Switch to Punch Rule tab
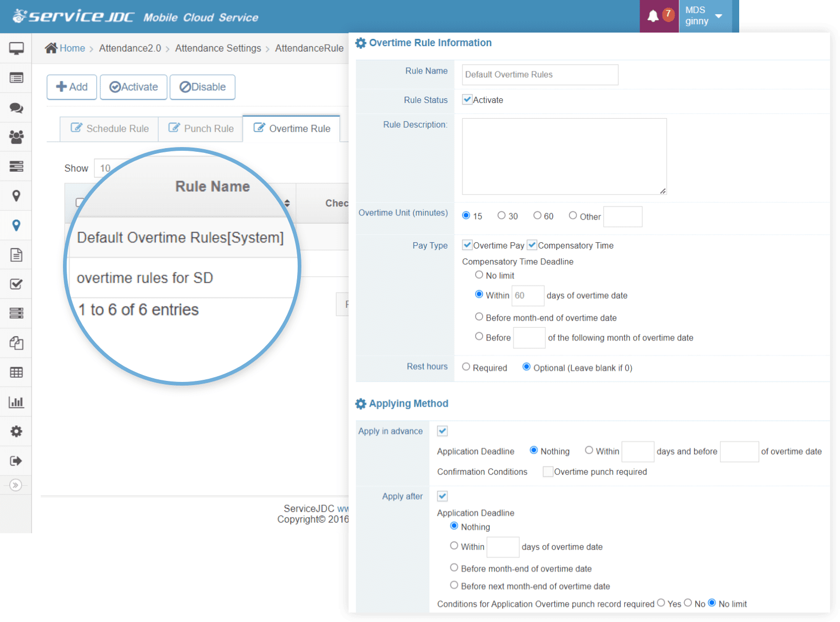Image resolution: width=840 pixels, height=622 pixels. point(201,129)
